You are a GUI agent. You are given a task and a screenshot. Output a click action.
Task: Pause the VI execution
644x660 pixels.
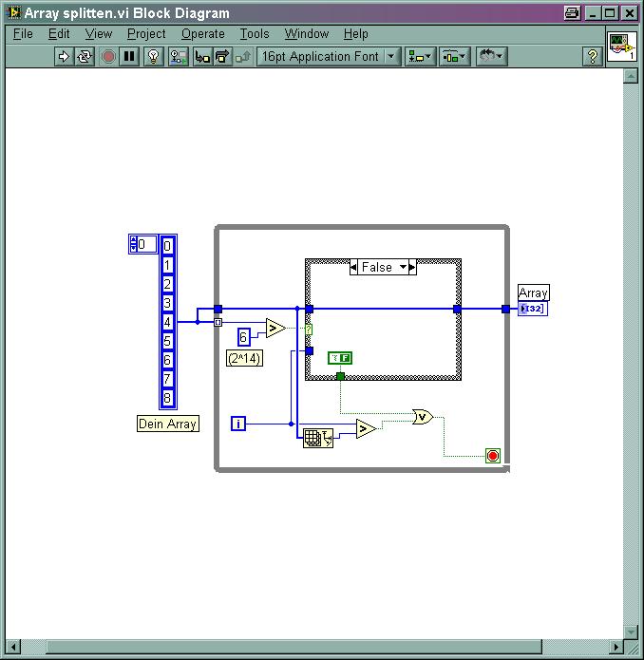(x=129, y=56)
